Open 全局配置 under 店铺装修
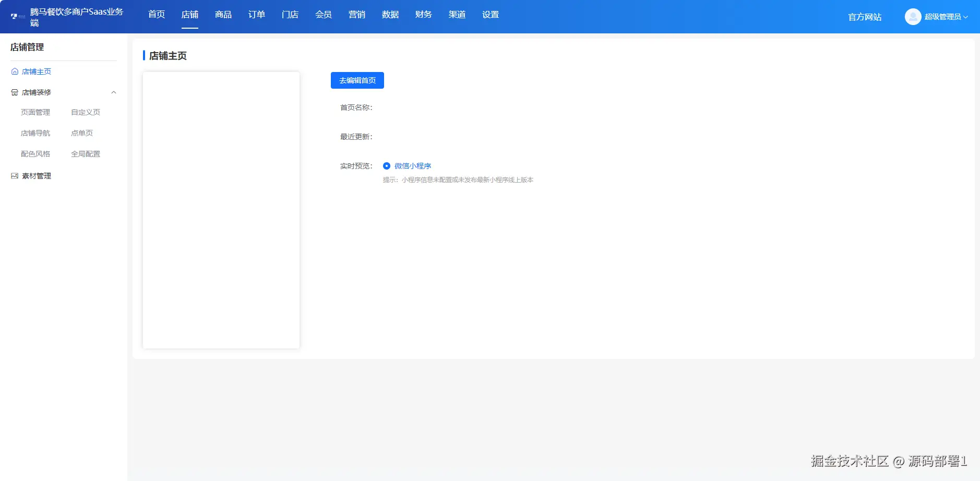 (x=86, y=154)
